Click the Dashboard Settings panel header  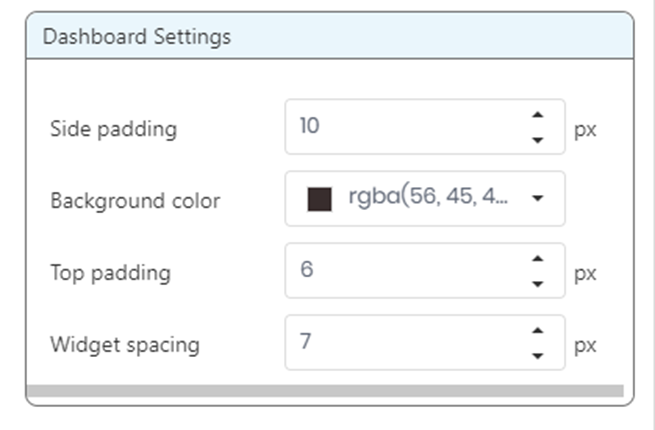tap(330, 37)
